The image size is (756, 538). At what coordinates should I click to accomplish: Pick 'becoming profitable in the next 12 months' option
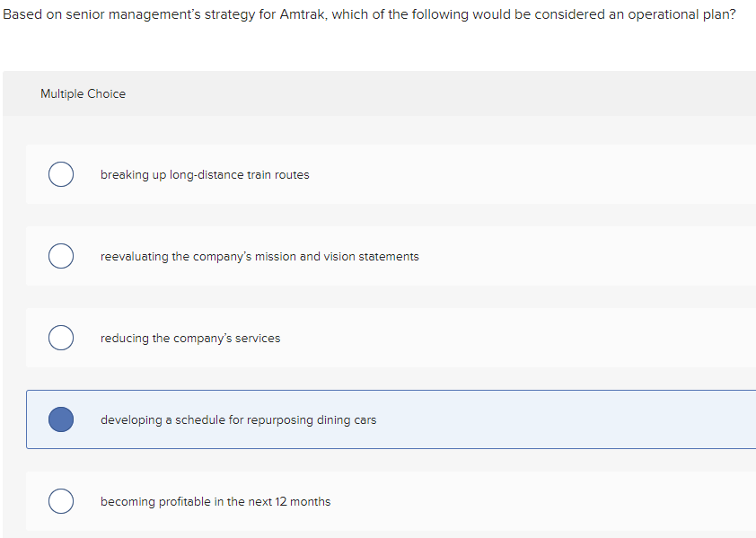pos(61,501)
